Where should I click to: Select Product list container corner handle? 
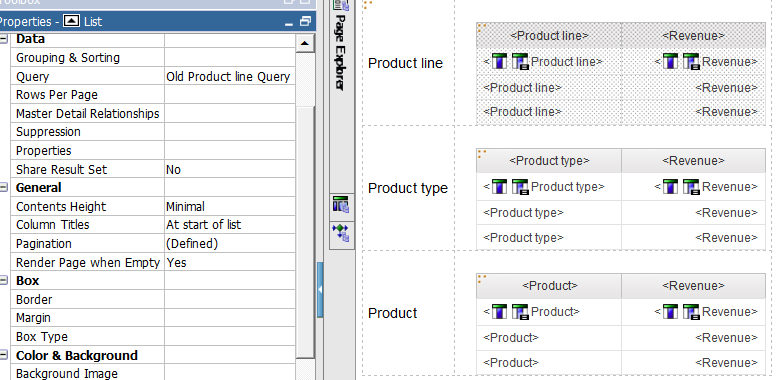[482, 279]
